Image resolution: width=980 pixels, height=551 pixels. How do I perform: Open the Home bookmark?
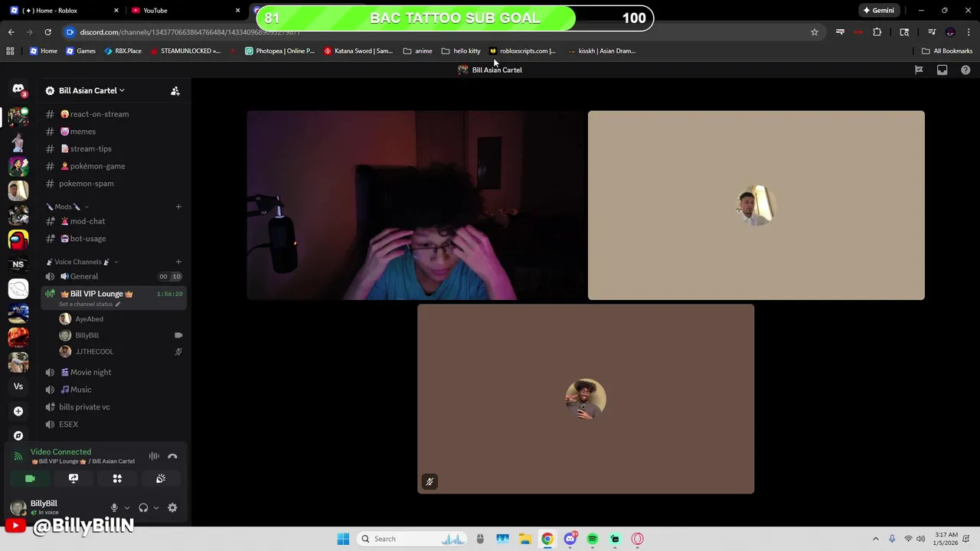44,51
